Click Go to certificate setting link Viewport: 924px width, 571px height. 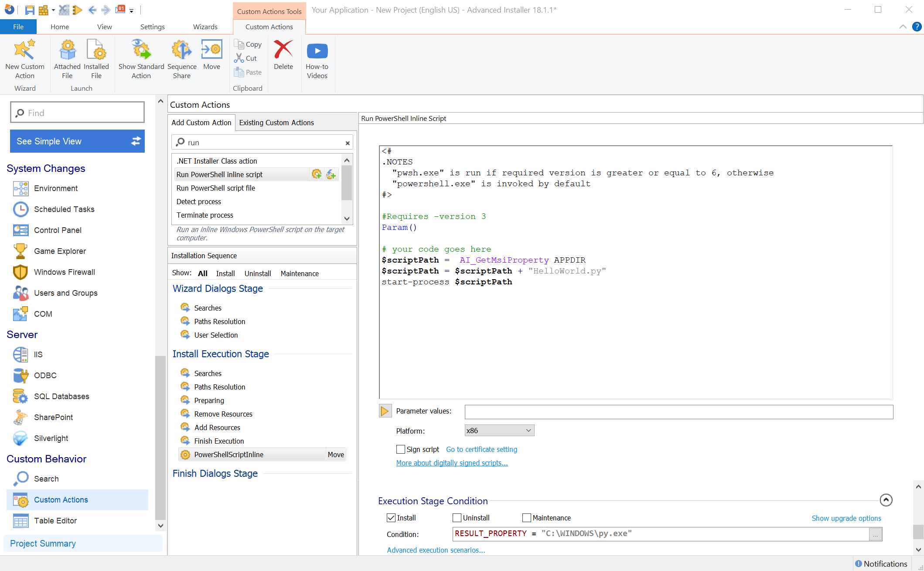pos(482,450)
